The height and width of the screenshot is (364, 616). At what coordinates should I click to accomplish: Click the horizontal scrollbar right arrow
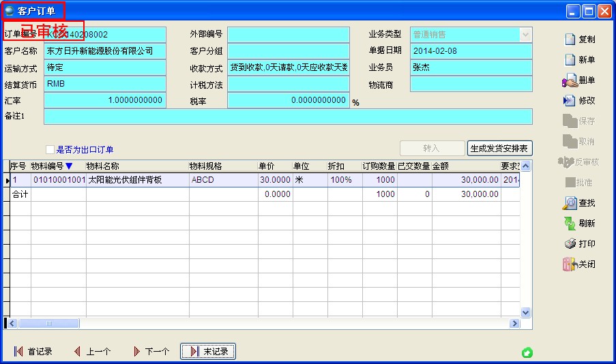(x=514, y=324)
